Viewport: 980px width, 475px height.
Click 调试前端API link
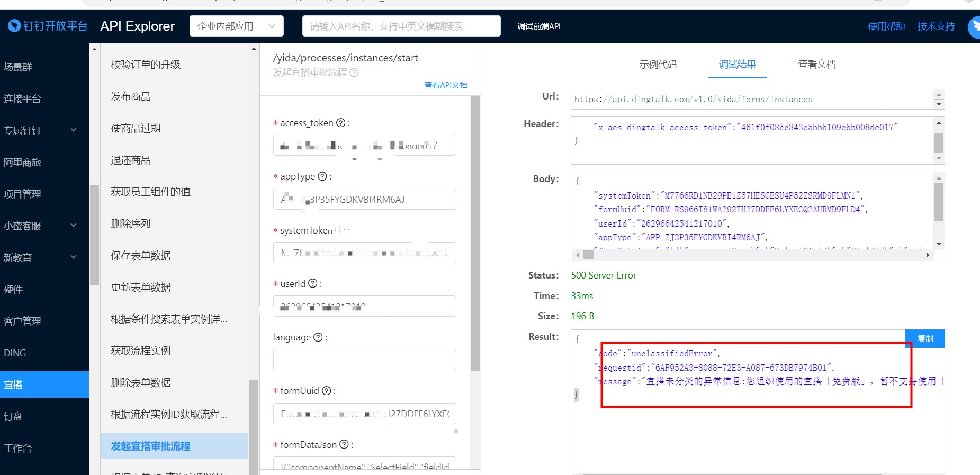click(538, 26)
